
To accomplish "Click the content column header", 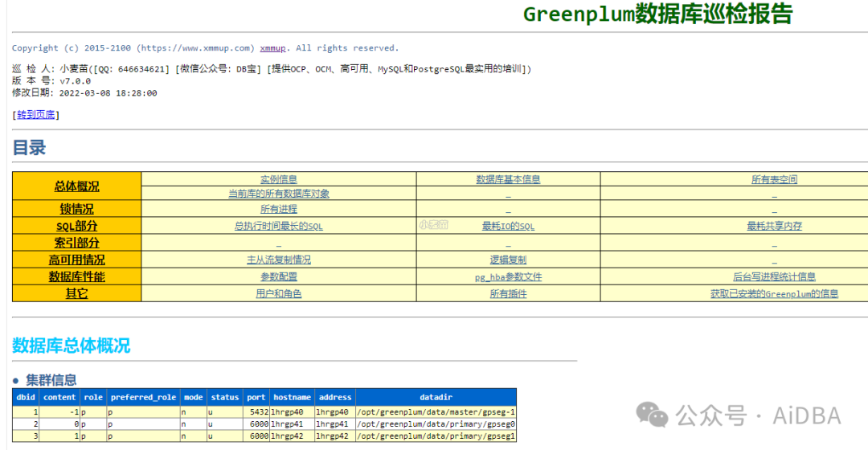I will 59,398.
